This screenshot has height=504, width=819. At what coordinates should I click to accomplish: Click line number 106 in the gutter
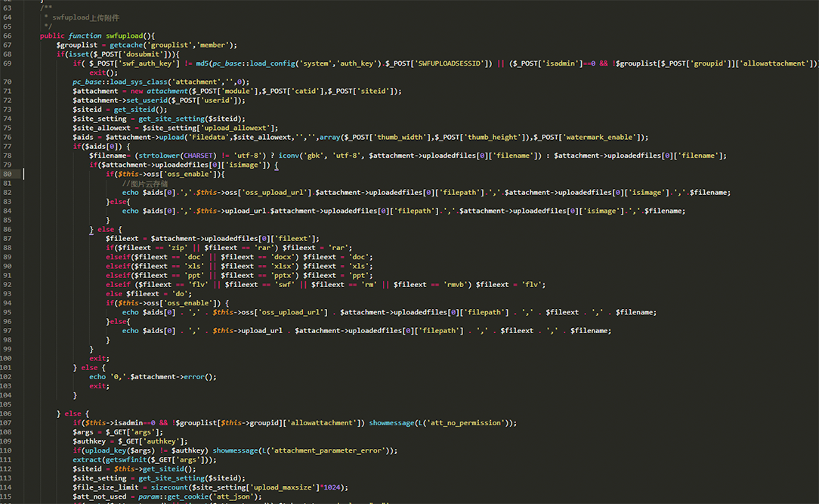coord(8,413)
